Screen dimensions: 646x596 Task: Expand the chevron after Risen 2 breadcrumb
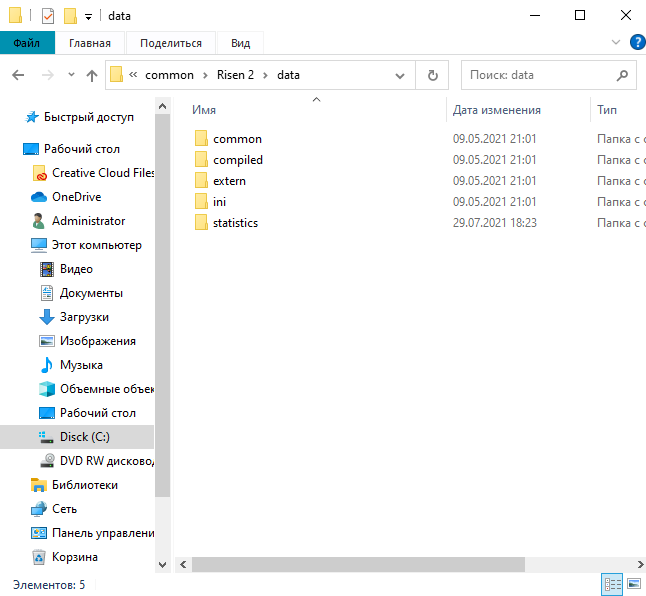coord(265,75)
